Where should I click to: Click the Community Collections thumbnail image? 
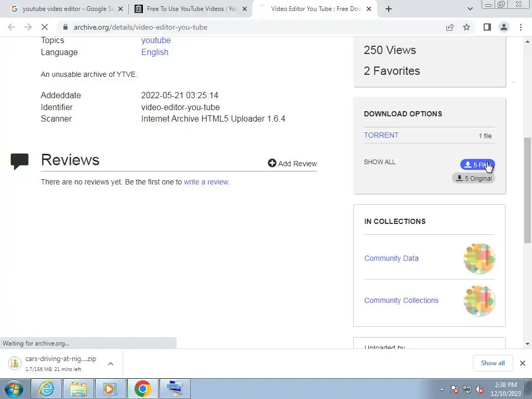pyautogui.click(x=479, y=301)
